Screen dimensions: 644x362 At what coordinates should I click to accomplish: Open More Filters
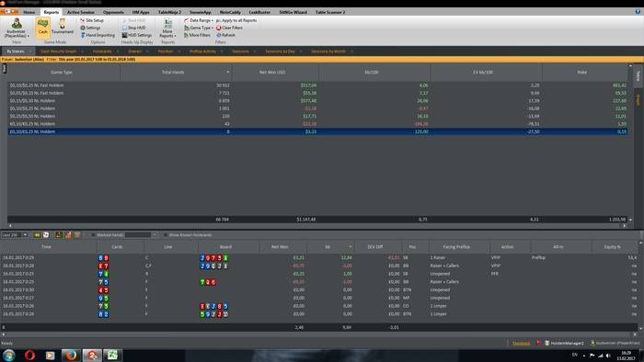point(197,35)
